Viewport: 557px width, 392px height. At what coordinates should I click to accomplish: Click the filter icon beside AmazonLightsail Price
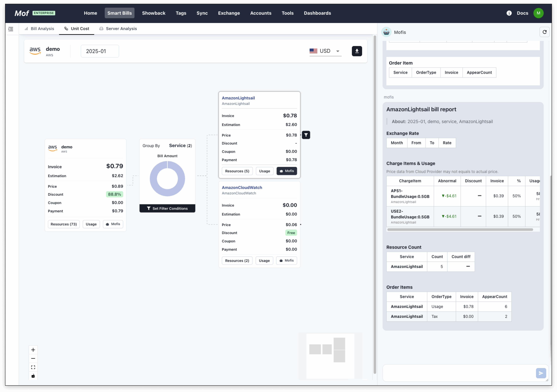point(306,135)
